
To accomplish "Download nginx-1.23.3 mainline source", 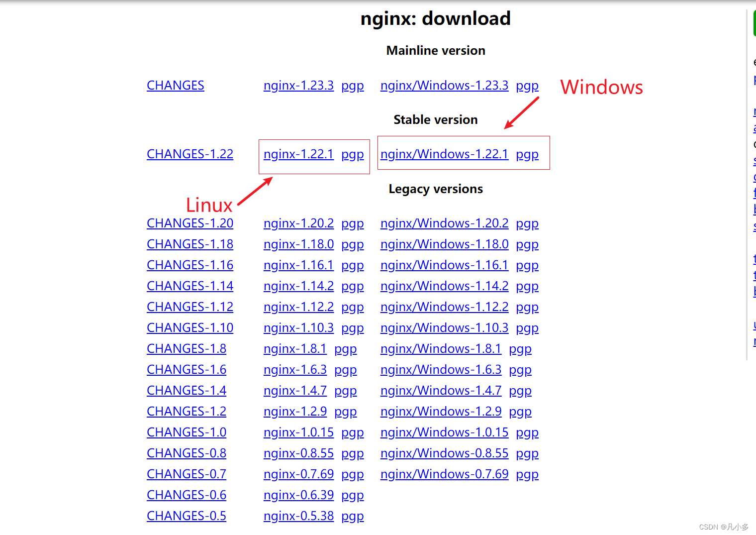I will 298,86.
